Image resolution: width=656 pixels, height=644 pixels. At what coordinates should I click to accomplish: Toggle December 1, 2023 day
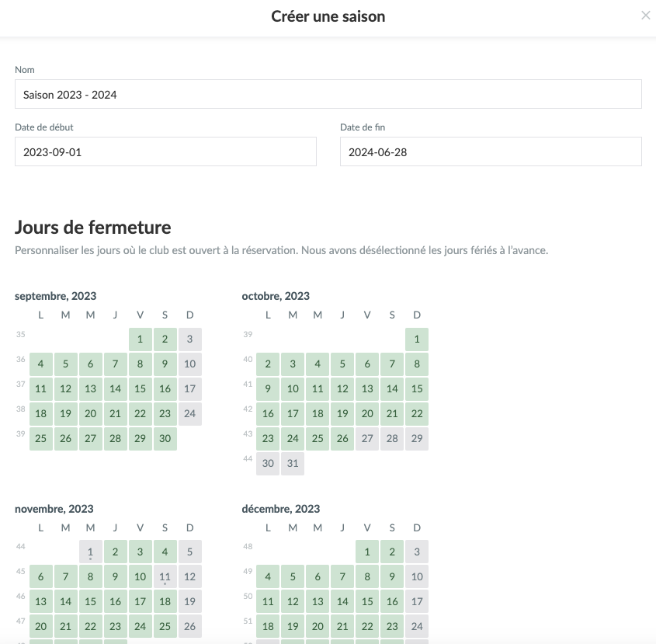pos(367,552)
